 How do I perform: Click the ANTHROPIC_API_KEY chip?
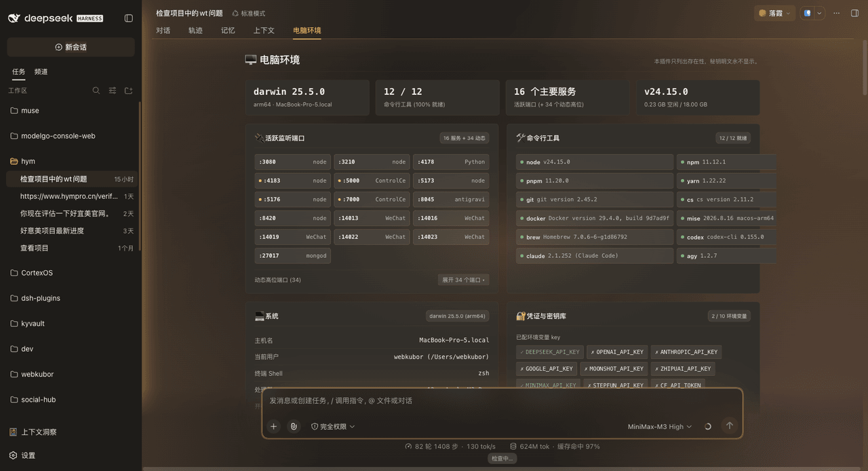(x=686, y=352)
